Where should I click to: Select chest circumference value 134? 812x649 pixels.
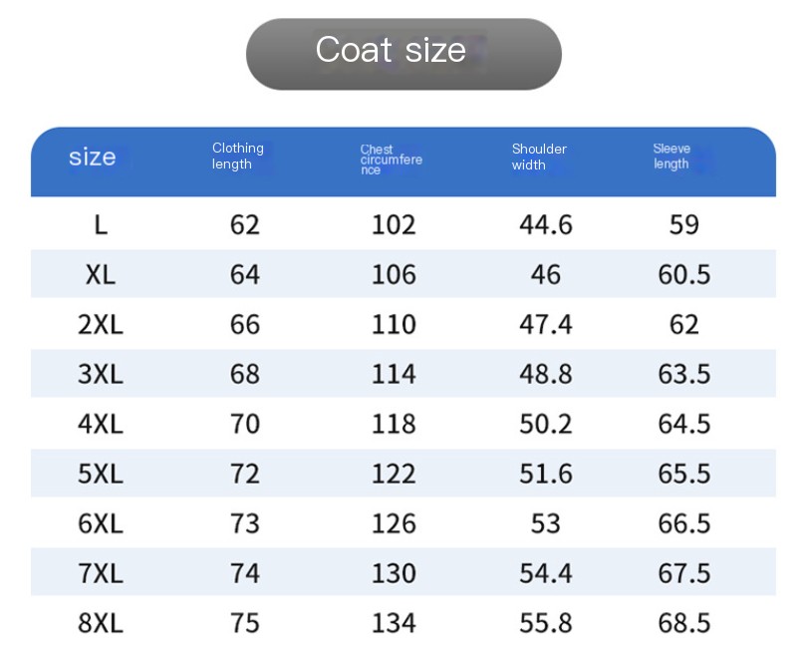(x=394, y=622)
